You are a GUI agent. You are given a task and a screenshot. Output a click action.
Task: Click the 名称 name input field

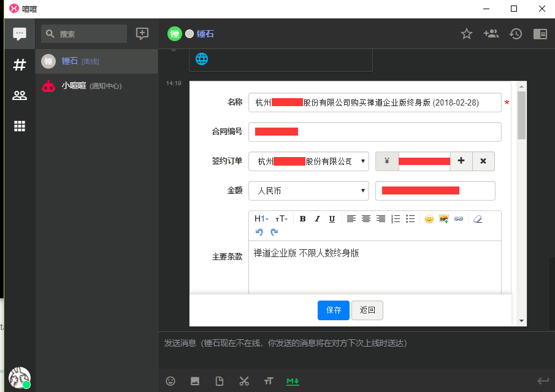[375, 102]
